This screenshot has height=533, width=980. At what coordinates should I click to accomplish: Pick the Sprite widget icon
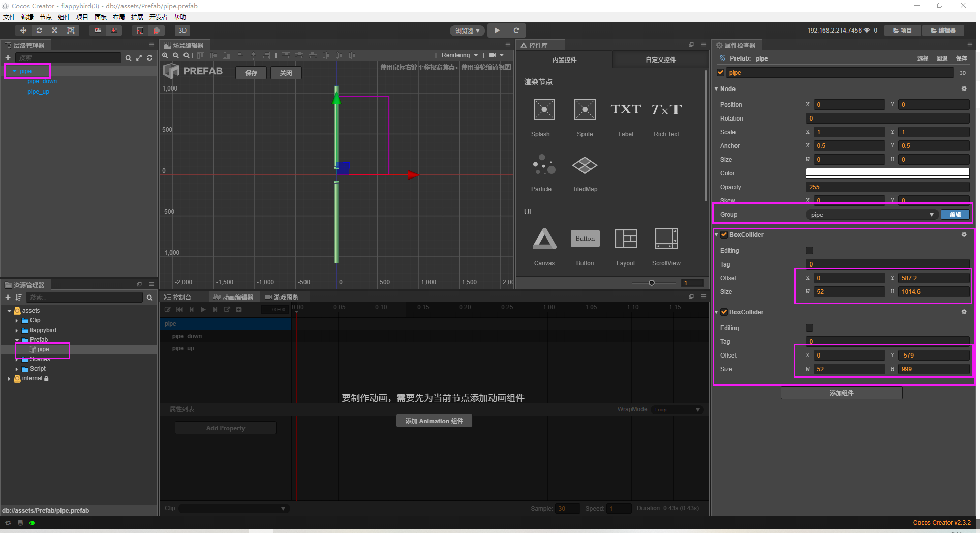point(585,109)
